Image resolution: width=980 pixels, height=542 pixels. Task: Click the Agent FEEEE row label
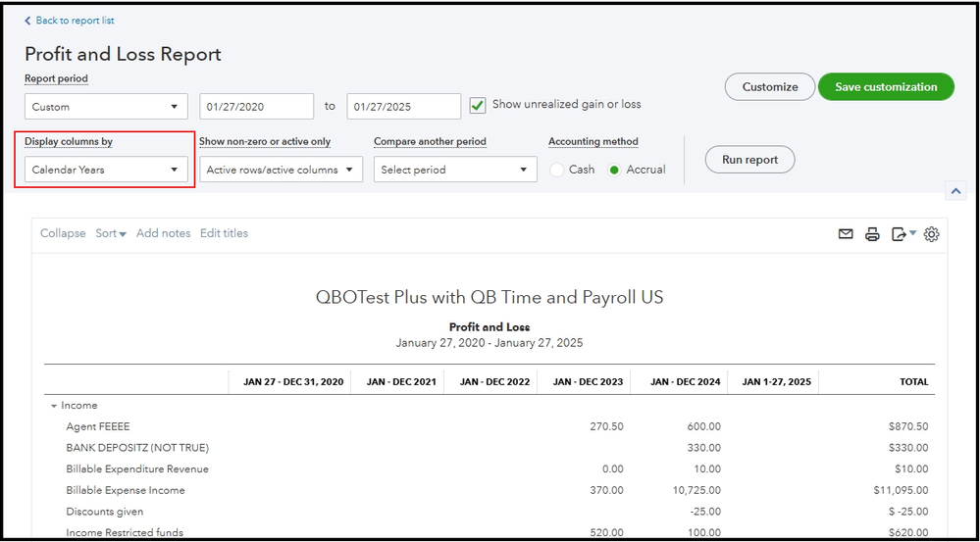(x=98, y=426)
